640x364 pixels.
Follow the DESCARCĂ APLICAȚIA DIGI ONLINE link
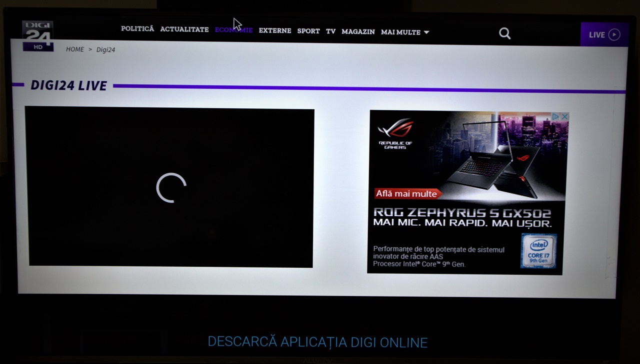317,342
